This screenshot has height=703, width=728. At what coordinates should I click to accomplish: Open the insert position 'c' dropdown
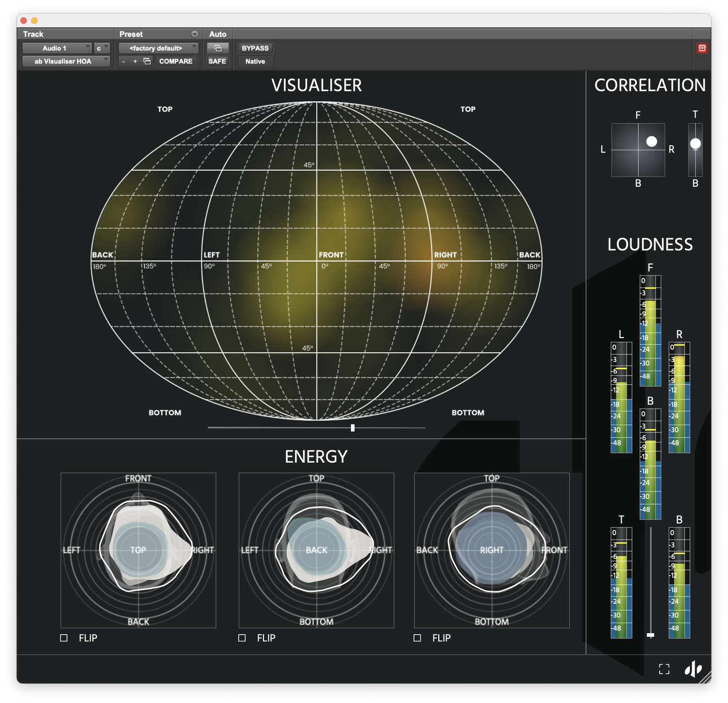pos(102,48)
